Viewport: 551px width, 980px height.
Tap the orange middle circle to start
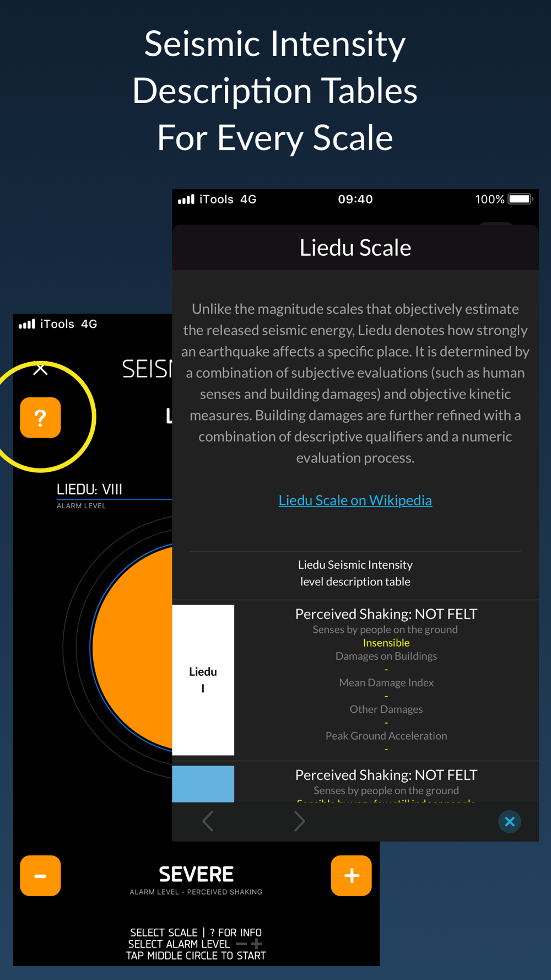[132, 648]
